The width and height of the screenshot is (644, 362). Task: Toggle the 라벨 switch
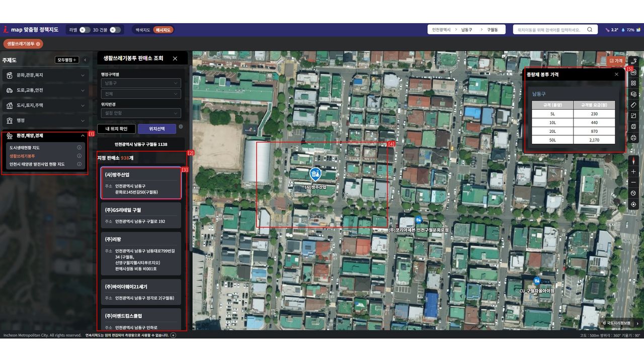pos(85,30)
